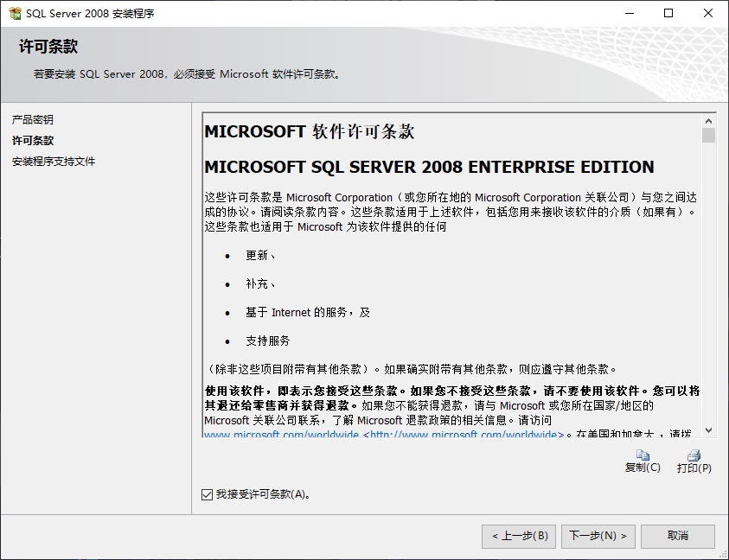Select 产品密钥 step in sidebar
Image resolution: width=729 pixels, height=560 pixels.
[x=33, y=120]
